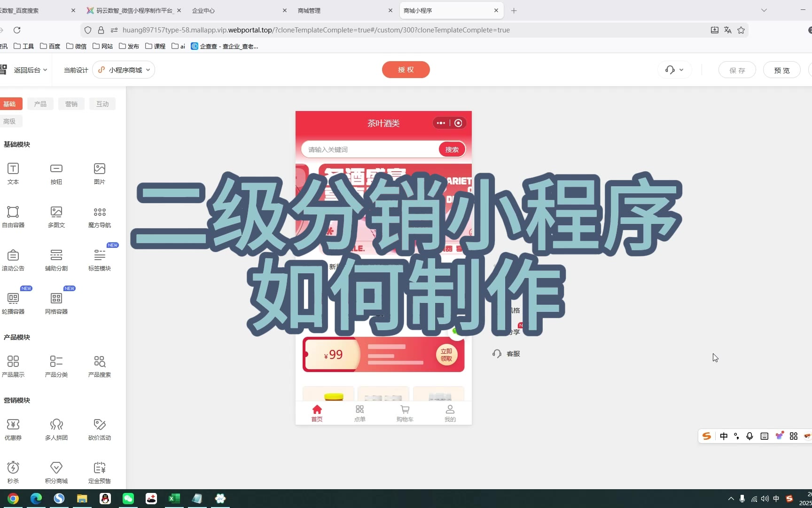Viewport: 812px width, 508px height.
Task: Select the 自由容器 free container module
Action: (13, 212)
